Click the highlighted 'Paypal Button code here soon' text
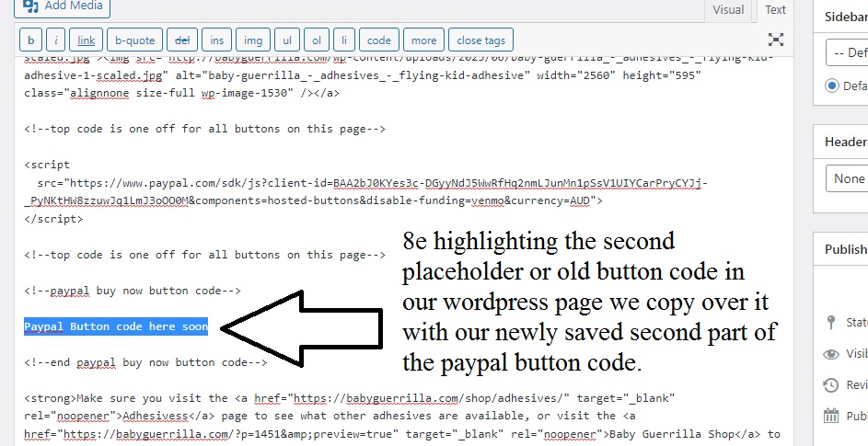 [116, 326]
